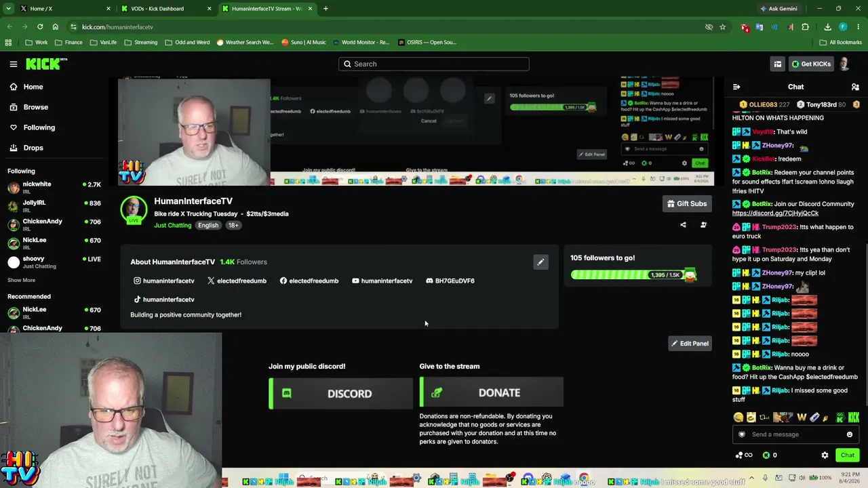868x488 pixels.
Task: Collapse the chat panel with the arrow icon
Action: tap(736, 87)
